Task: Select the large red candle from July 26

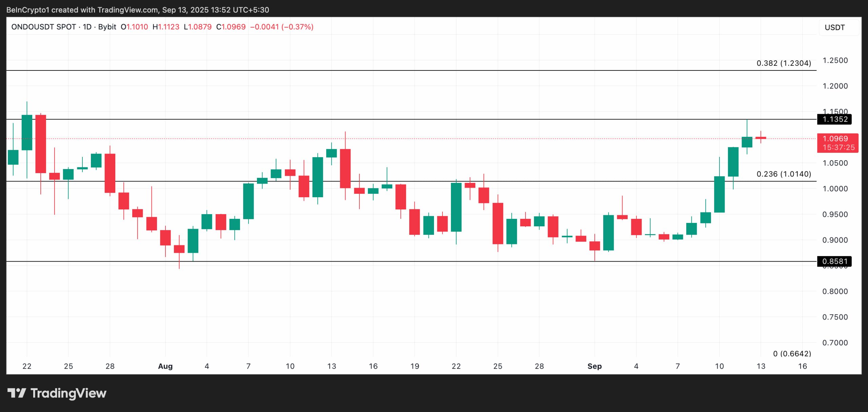Action: click(x=110, y=173)
